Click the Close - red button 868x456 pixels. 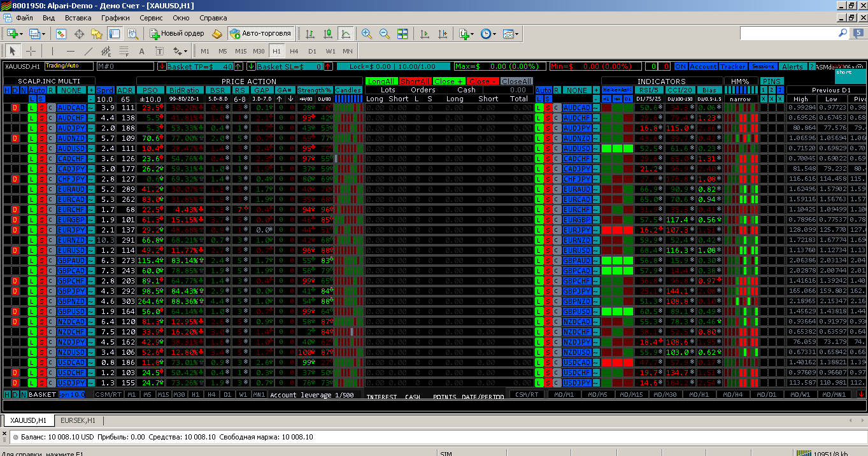click(x=482, y=82)
